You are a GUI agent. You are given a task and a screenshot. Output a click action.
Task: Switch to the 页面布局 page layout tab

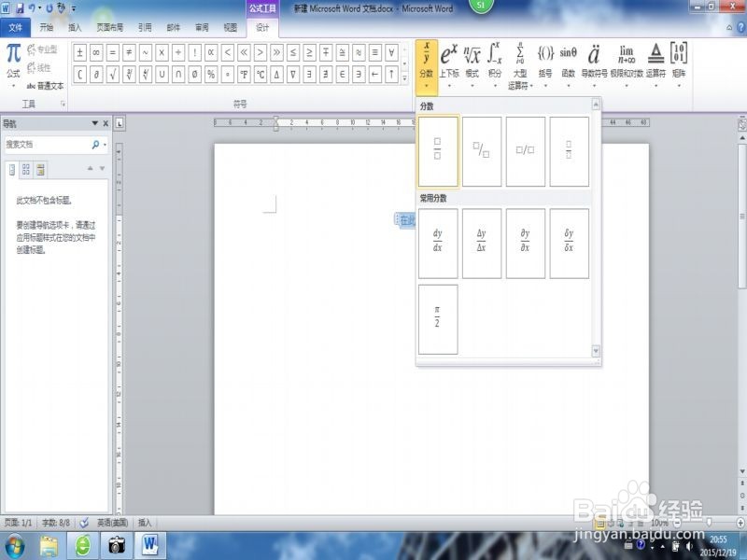109,28
